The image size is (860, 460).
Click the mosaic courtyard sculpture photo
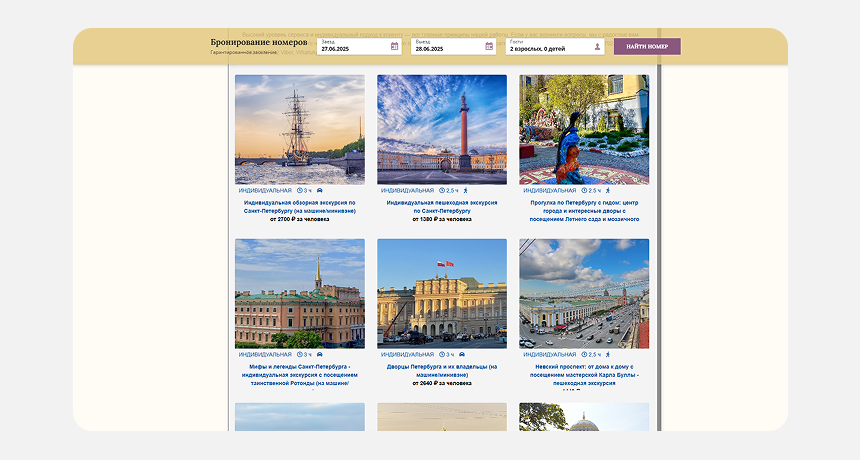coord(584,129)
